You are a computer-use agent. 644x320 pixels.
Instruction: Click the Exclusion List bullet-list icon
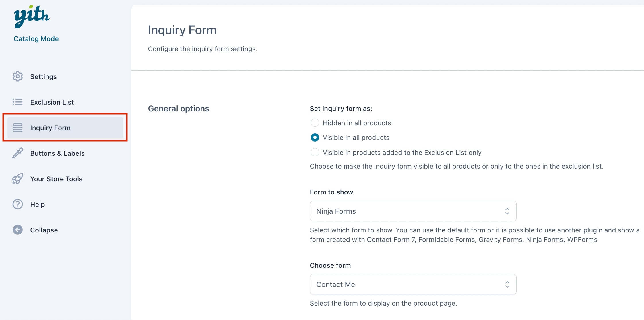coord(18,102)
